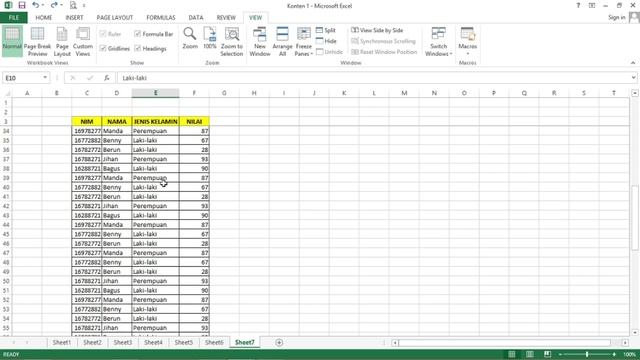The width and height of the screenshot is (640, 360).
Task: Click Arrange All windows
Action: click(282, 41)
